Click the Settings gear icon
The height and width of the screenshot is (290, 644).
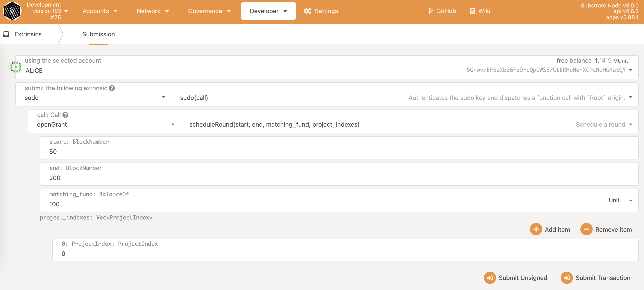308,11
